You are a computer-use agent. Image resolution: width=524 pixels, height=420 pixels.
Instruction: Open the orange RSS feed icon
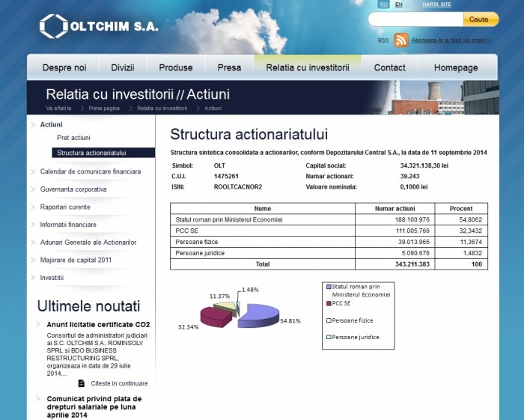click(x=400, y=40)
